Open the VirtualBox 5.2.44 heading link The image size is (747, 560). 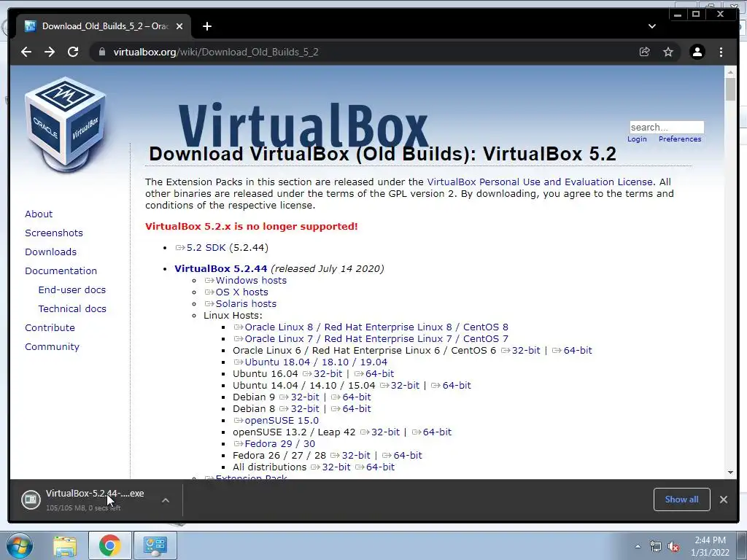tap(221, 268)
